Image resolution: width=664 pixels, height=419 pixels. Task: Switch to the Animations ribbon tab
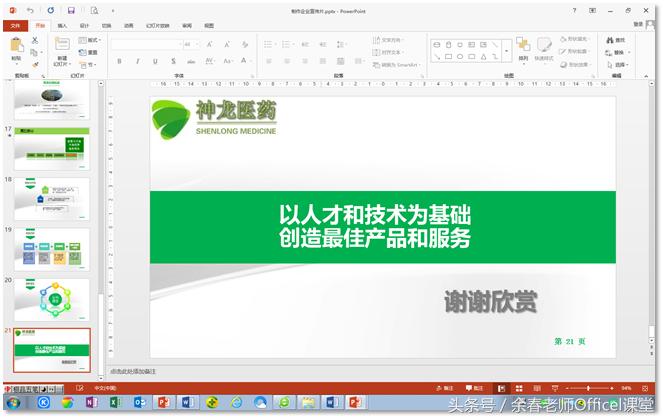(128, 26)
